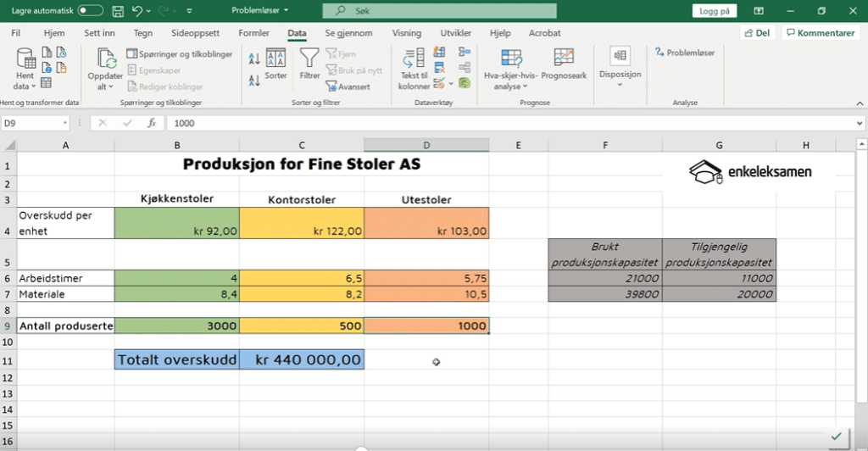
Task: Switch to the Sett inn tab
Action: coord(100,33)
